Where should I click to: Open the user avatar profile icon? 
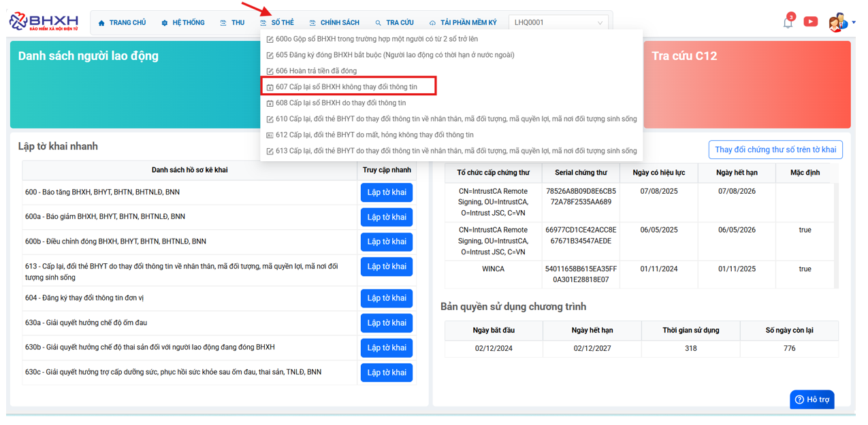pos(837,22)
